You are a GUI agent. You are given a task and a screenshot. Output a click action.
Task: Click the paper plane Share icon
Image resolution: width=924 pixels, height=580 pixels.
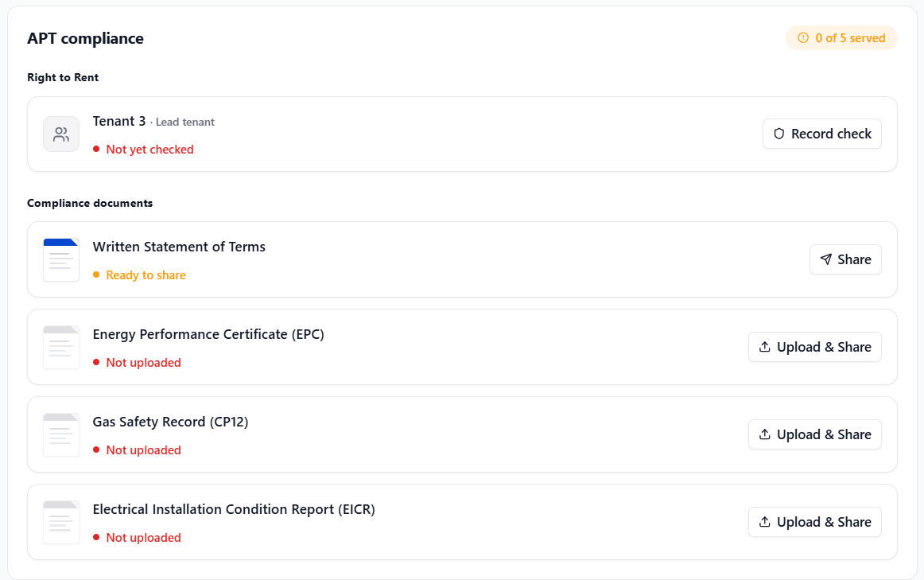click(826, 259)
